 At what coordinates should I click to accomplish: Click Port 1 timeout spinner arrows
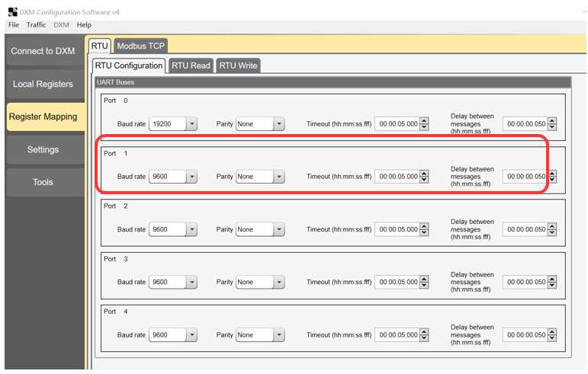pos(424,177)
